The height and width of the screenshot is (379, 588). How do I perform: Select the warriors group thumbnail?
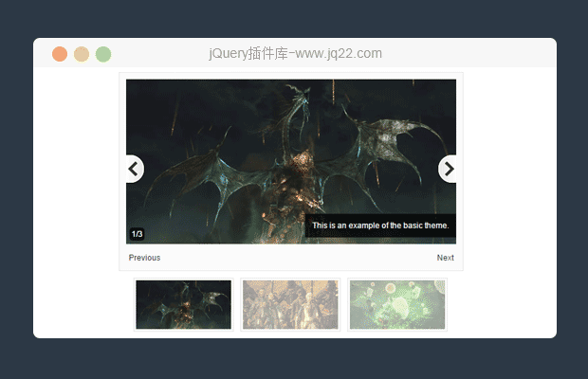pyautogui.click(x=290, y=304)
